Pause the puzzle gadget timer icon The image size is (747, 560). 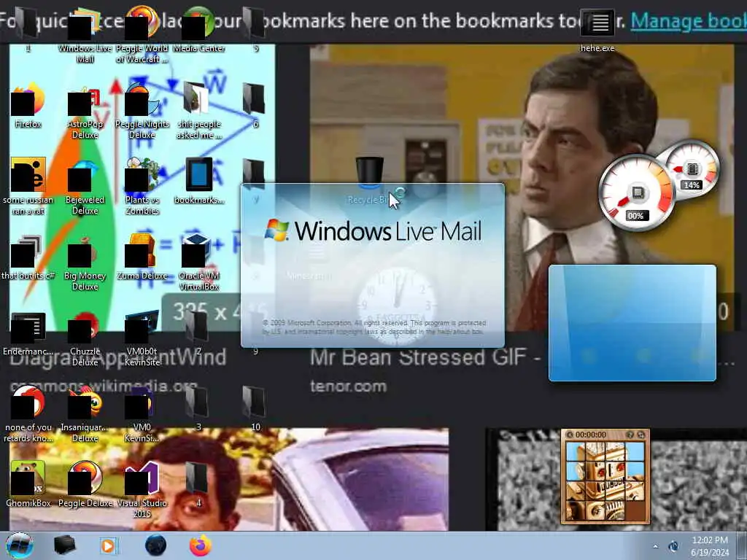coord(569,435)
